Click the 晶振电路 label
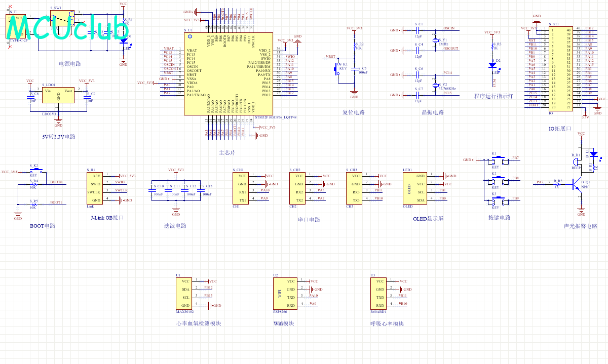The image size is (608, 364). tap(432, 112)
